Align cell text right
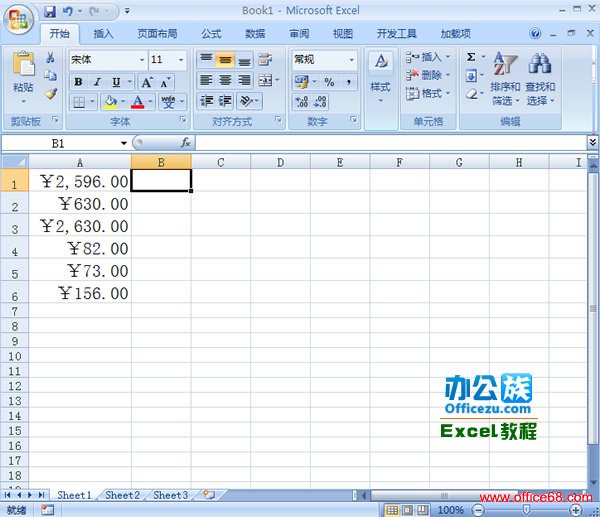 coord(244,80)
